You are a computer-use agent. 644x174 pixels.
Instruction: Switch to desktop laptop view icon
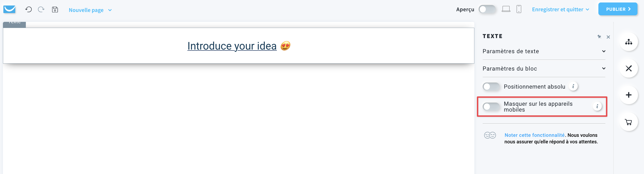[x=506, y=9]
